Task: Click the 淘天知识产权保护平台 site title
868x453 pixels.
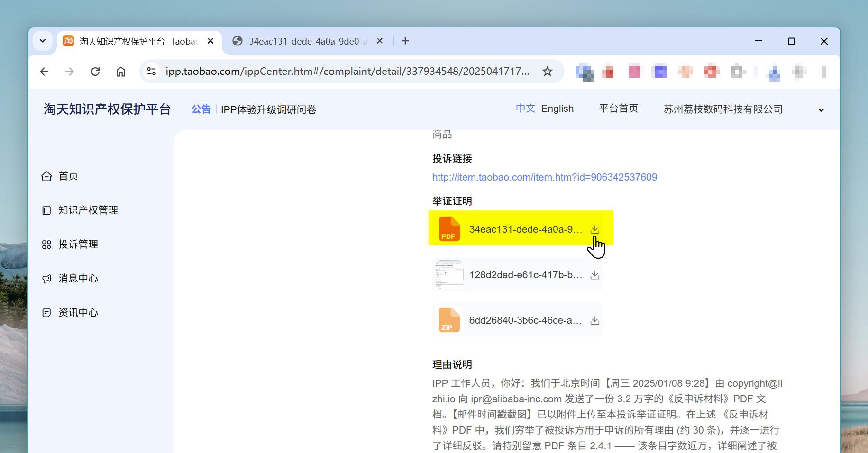Action: pos(107,109)
